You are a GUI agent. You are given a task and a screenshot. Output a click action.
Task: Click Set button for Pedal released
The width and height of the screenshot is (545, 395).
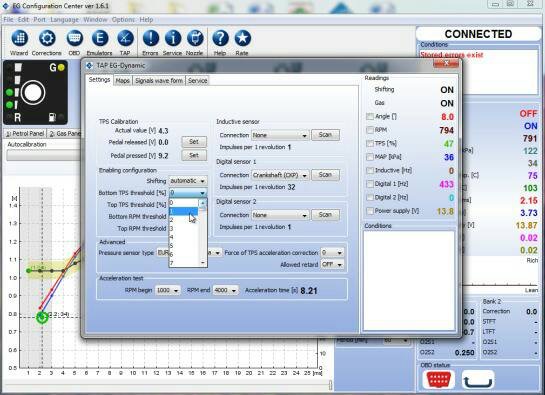point(194,142)
